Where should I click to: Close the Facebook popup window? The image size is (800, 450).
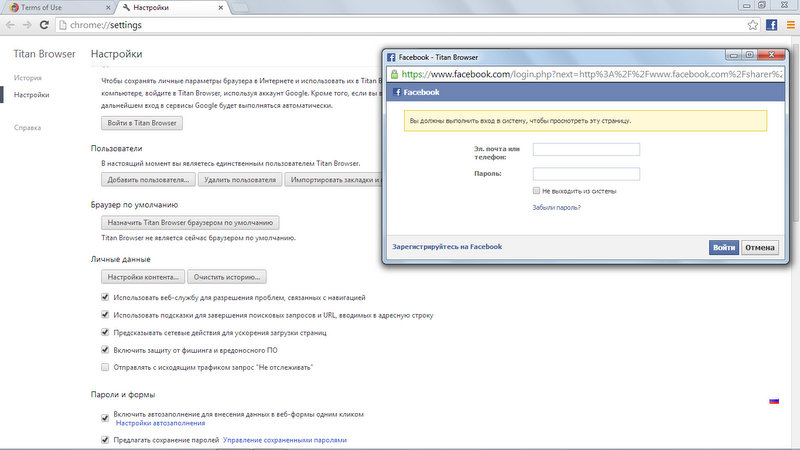tap(771, 55)
